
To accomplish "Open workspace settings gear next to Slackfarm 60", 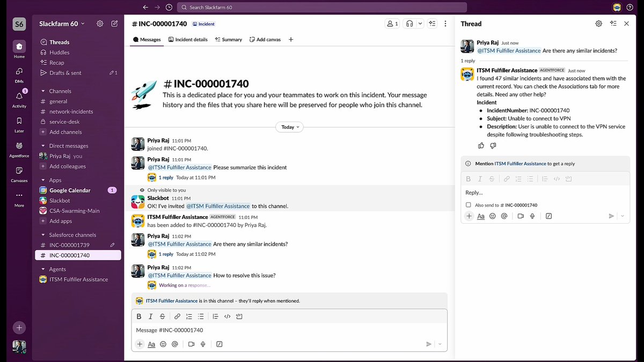I will 100,24.
